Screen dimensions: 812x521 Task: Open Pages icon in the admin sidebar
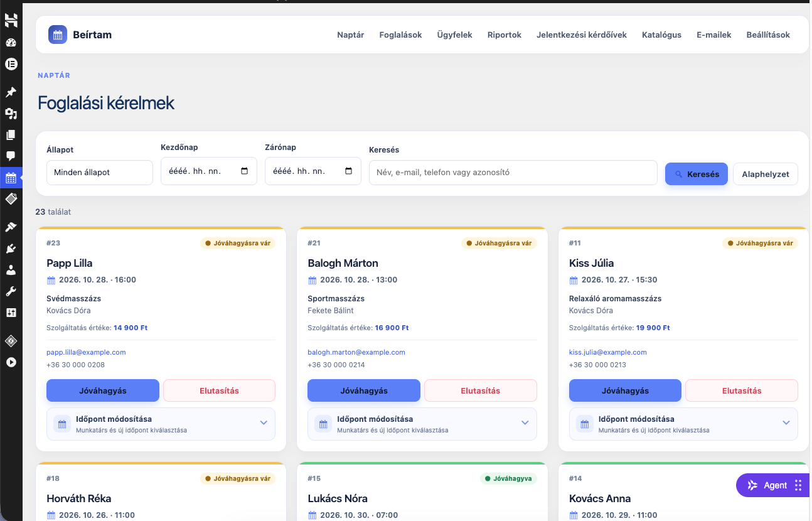coord(11,135)
